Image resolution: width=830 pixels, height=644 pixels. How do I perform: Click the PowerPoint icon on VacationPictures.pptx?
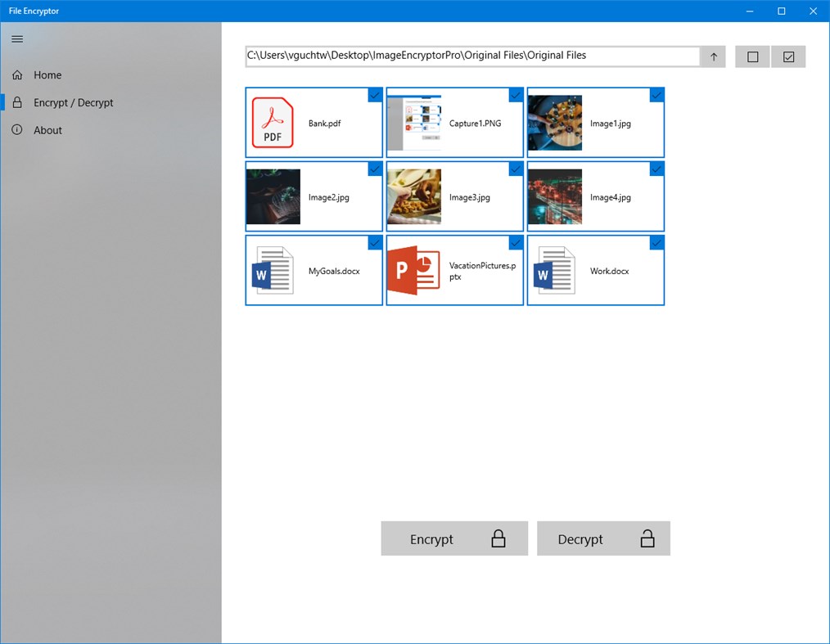(413, 270)
